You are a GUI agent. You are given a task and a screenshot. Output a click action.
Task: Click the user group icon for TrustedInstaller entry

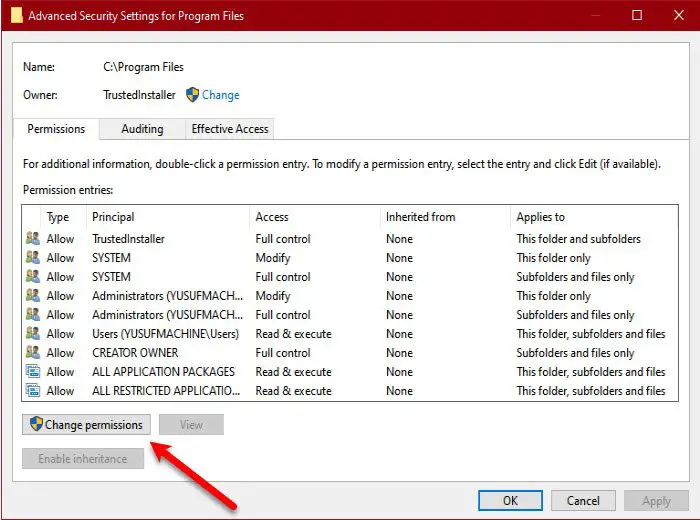tap(33, 238)
